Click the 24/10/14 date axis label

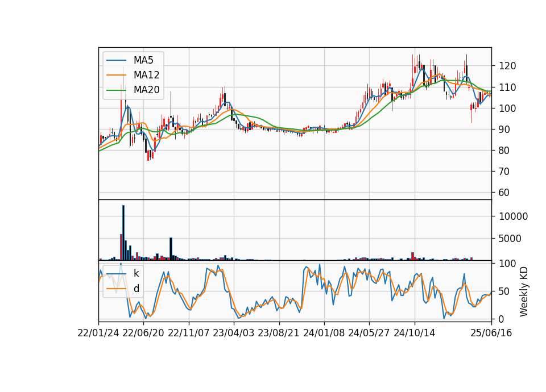point(415,333)
